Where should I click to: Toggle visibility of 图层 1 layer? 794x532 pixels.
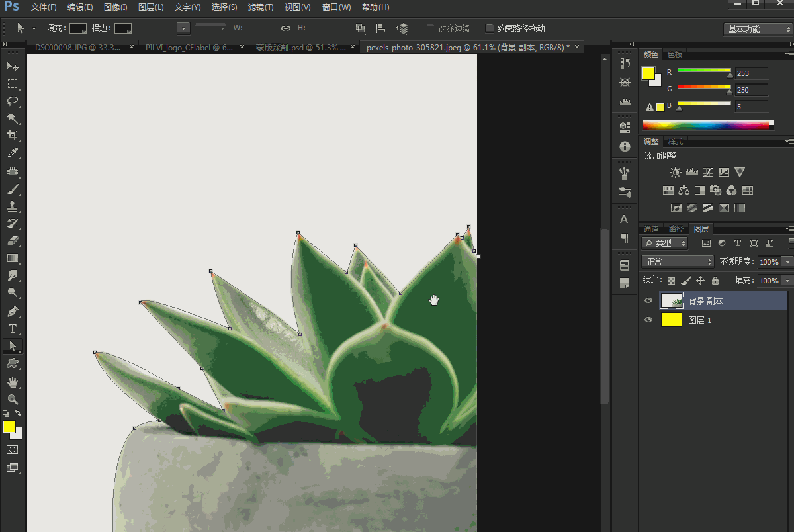[x=648, y=320]
